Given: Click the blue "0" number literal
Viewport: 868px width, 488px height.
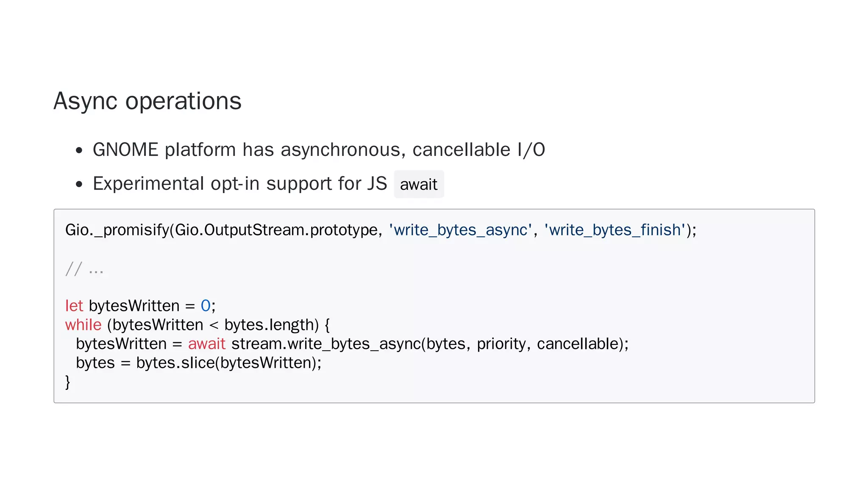Looking at the screenshot, I should [x=206, y=306].
